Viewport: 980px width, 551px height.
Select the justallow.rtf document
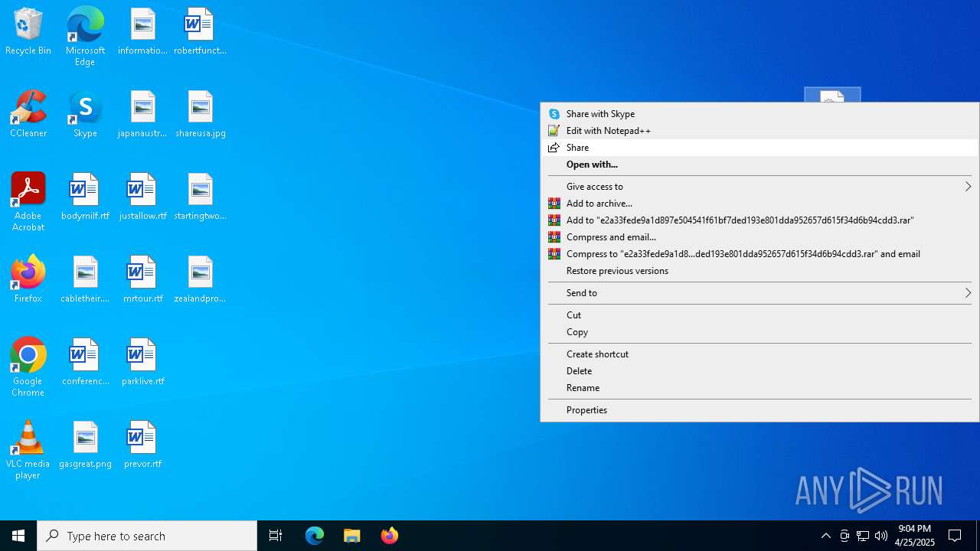pos(142,197)
